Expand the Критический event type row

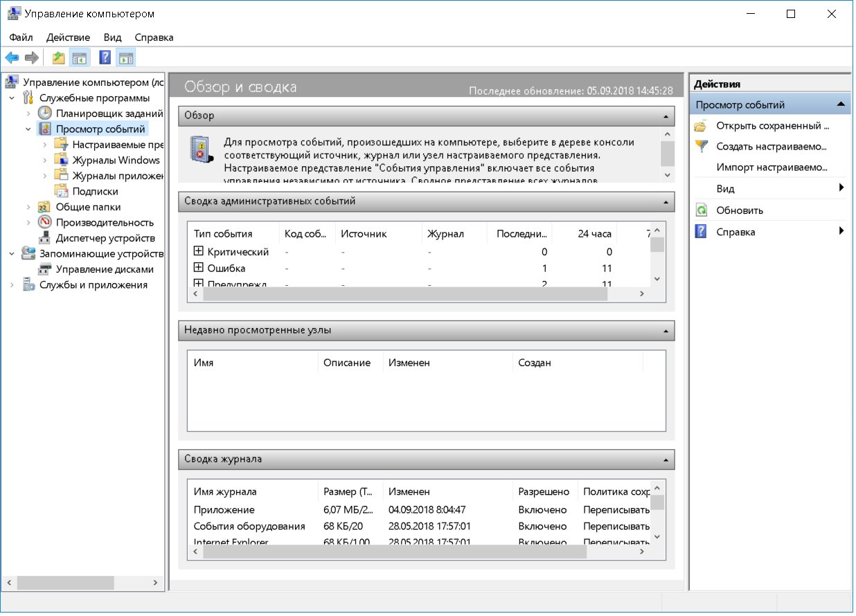(x=199, y=252)
